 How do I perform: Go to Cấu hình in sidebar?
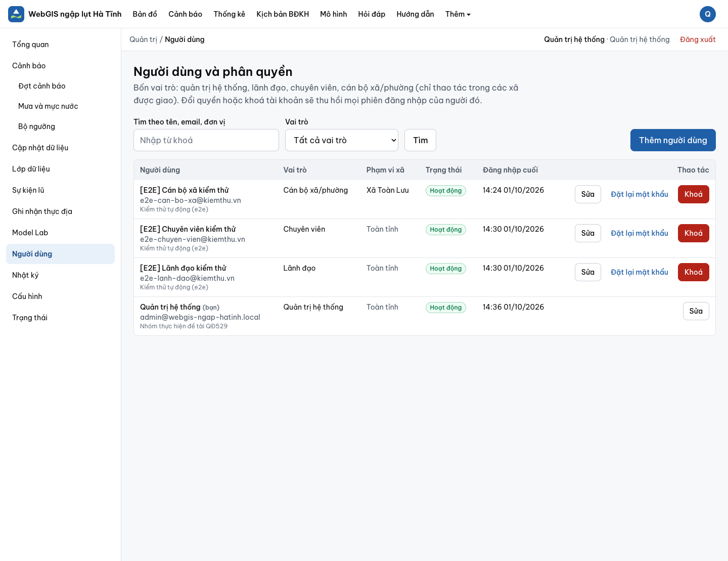pos(61,296)
